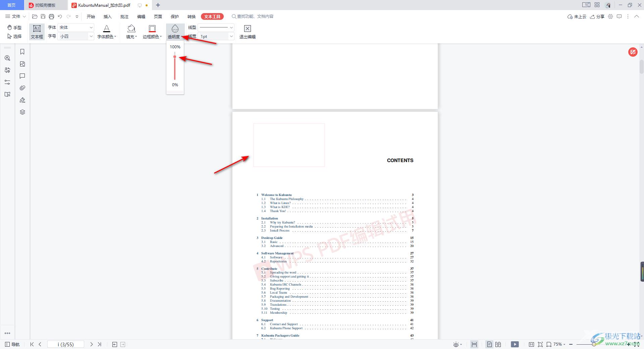The width and height of the screenshot is (644, 349).
Task: Open the feedback message icon
Action: coord(619,16)
